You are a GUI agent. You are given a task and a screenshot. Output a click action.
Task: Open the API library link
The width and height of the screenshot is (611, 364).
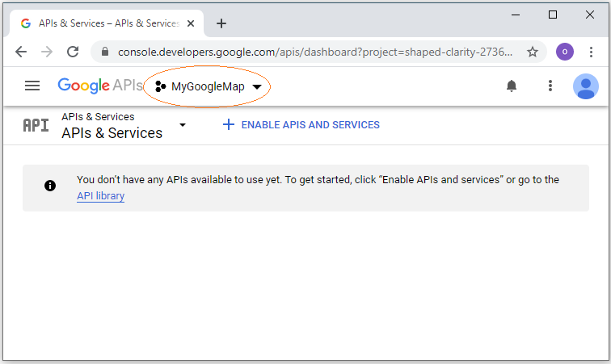point(100,196)
